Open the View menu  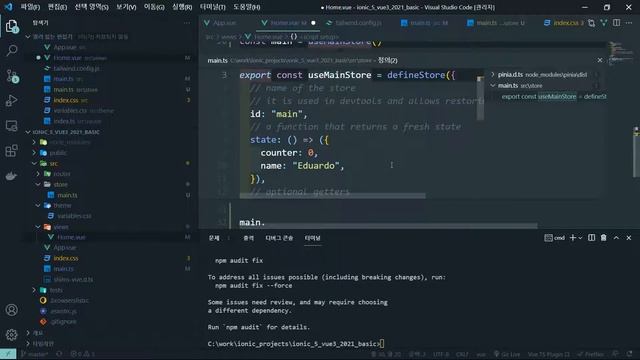(x=126, y=7)
